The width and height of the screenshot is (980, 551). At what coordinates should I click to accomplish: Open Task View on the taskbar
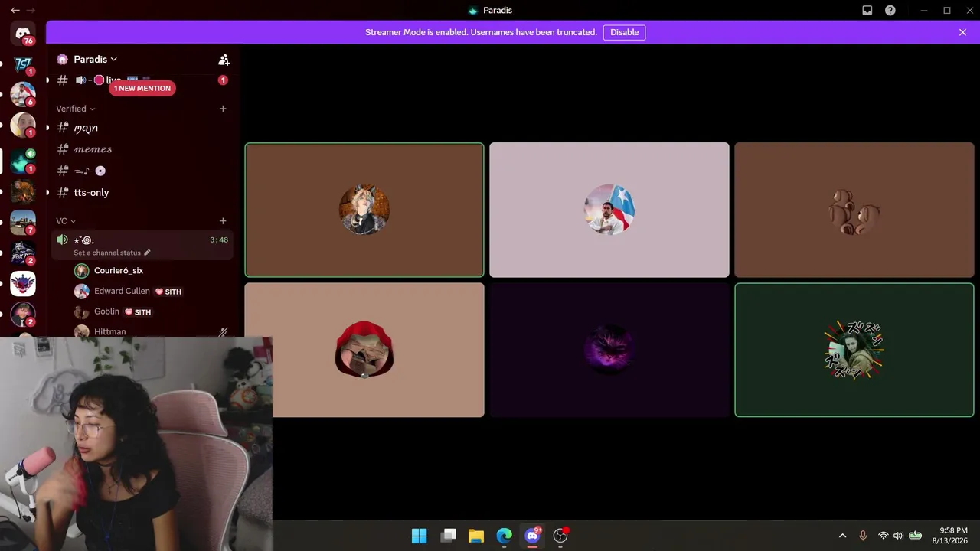[x=449, y=536]
